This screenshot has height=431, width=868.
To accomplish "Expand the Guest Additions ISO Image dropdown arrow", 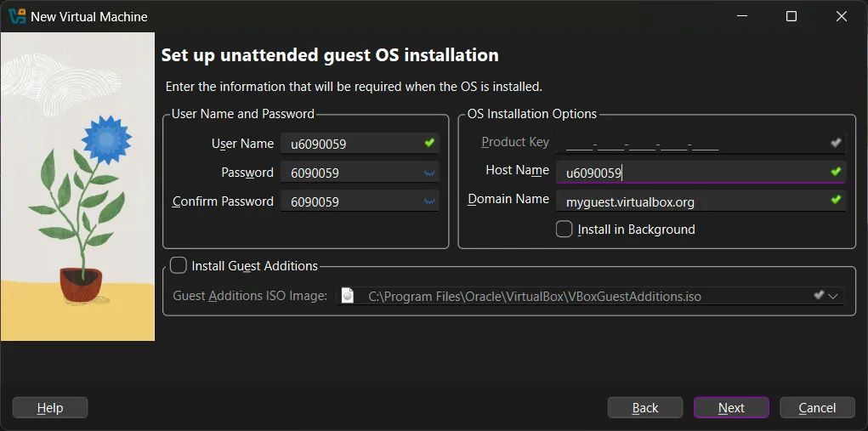I will [833, 296].
